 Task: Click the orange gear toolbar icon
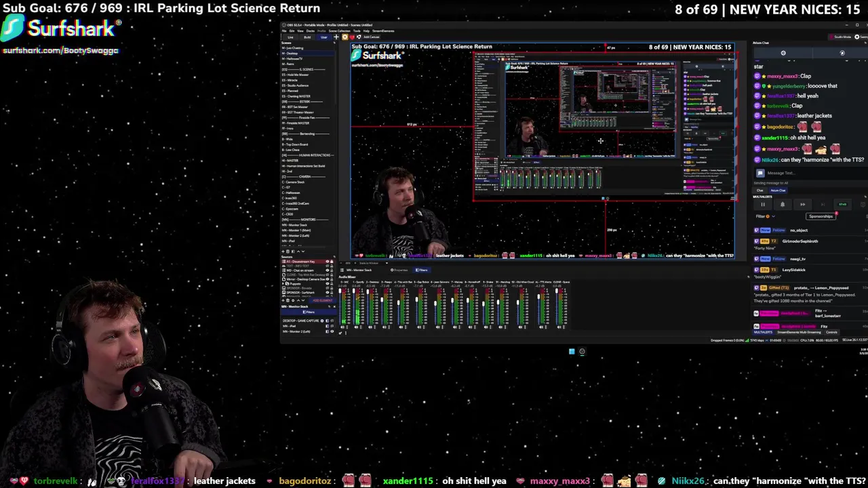345,37
